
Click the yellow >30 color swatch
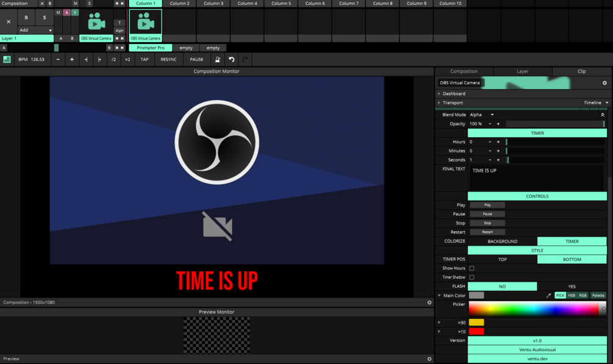point(476,323)
